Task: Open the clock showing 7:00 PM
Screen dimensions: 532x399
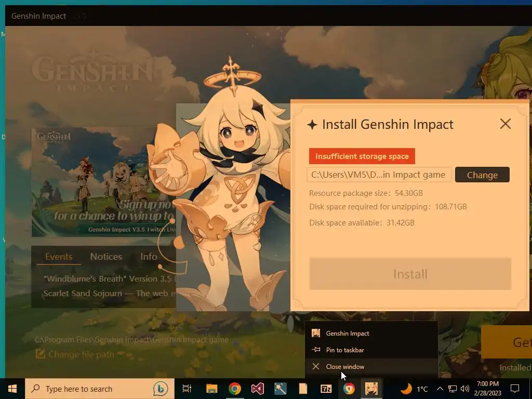Action: point(487,389)
